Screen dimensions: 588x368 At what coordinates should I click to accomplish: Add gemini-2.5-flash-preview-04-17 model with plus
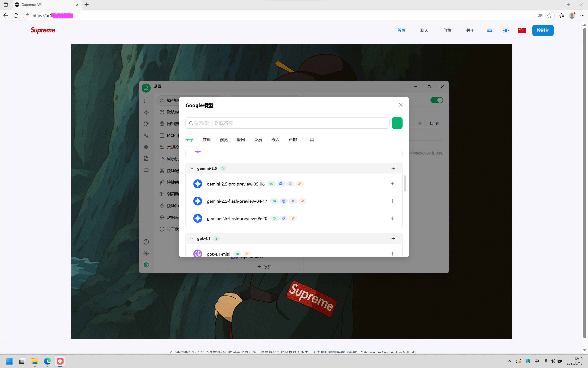pos(392,201)
